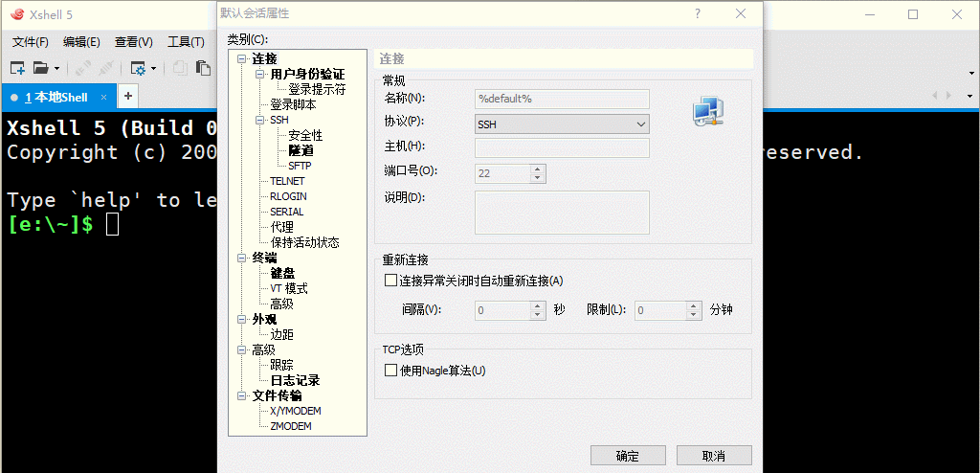Click the session Properties gear icon
The height and width of the screenshot is (473, 980).
click(138, 68)
